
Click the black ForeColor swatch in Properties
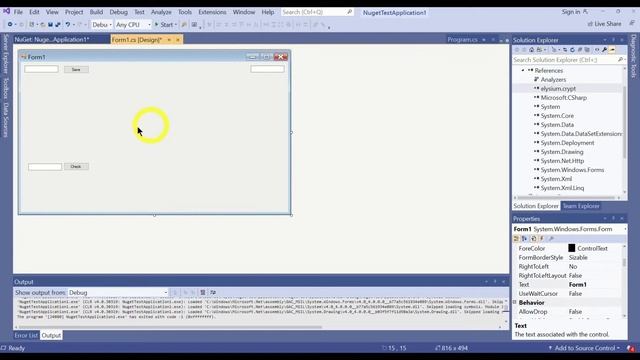tap(571, 248)
